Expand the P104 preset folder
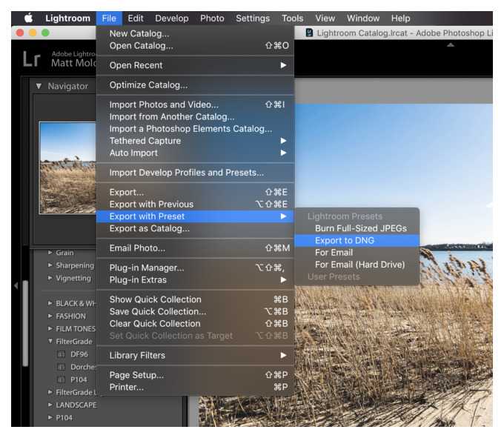 click(50, 418)
